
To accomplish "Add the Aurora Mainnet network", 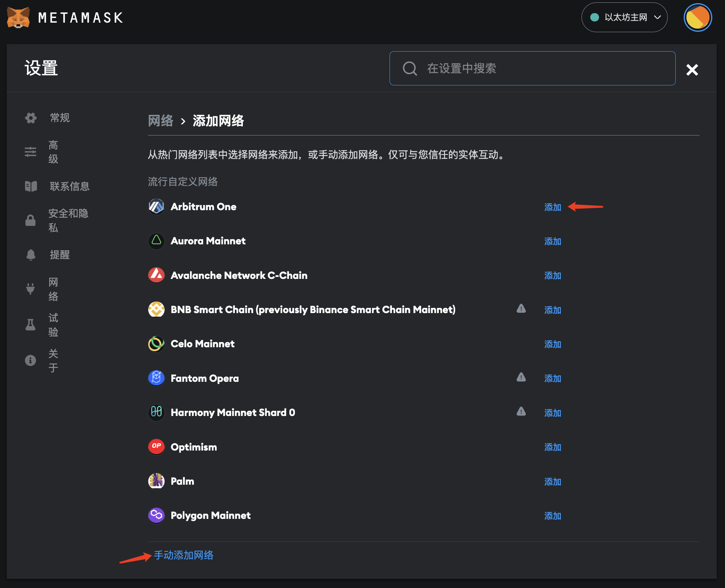I will (x=552, y=241).
